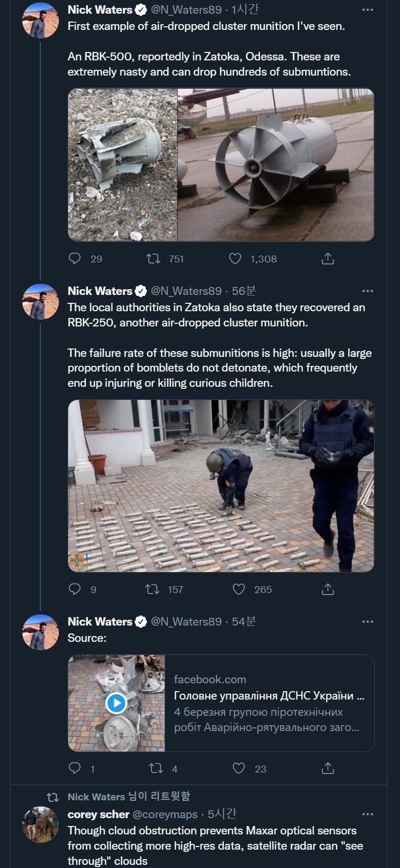Retweet the RBK-500 cluster munition tweet

click(154, 258)
